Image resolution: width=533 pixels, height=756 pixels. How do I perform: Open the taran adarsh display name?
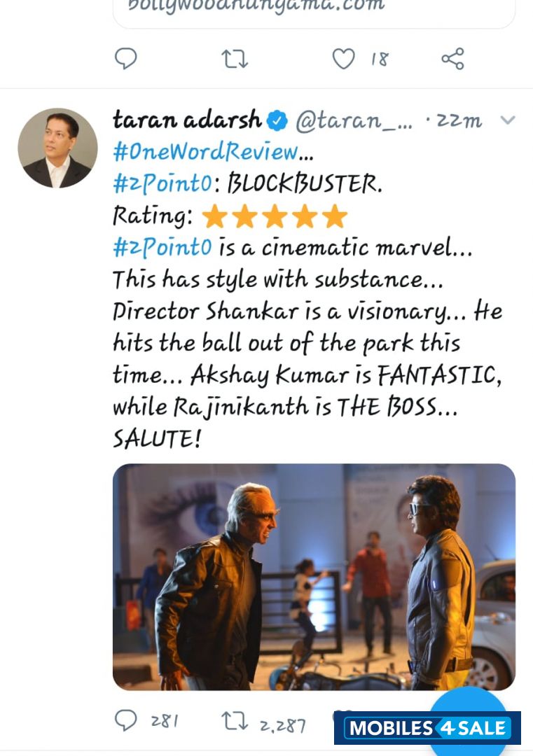tap(186, 120)
